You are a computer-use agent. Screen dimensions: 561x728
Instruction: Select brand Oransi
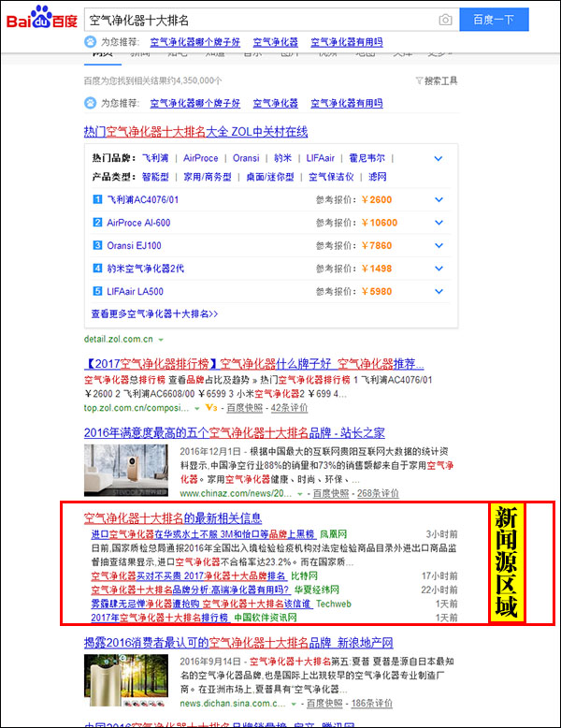246,158
